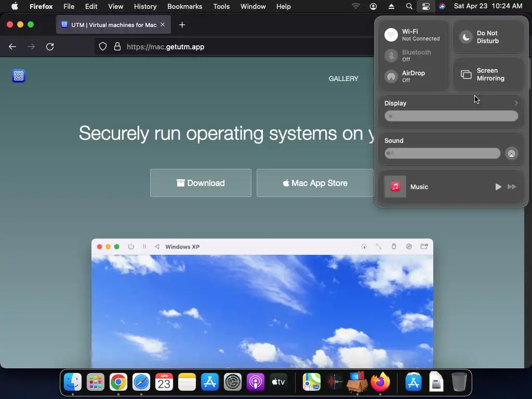Open the Help menu
The height and width of the screenshot is (399, 532).
coord(283,6)
